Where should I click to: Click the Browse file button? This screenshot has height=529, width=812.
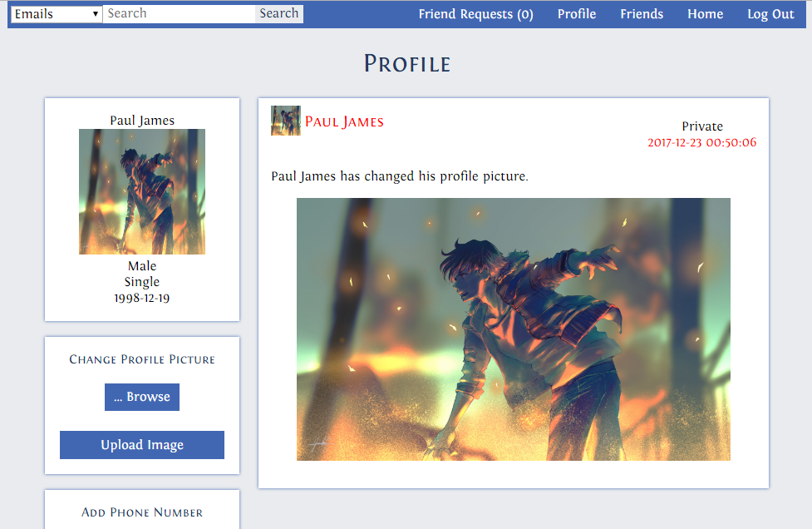(142, 397)
